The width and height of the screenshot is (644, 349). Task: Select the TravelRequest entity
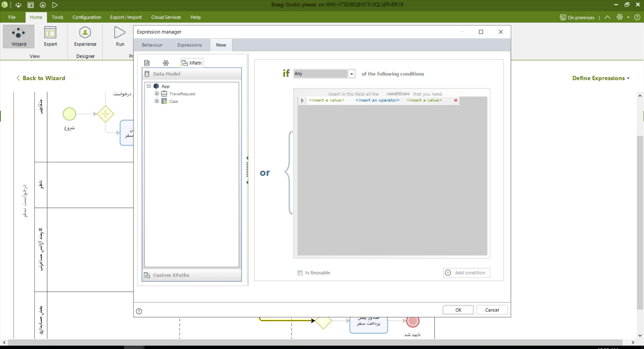click(x=182, y=94)
